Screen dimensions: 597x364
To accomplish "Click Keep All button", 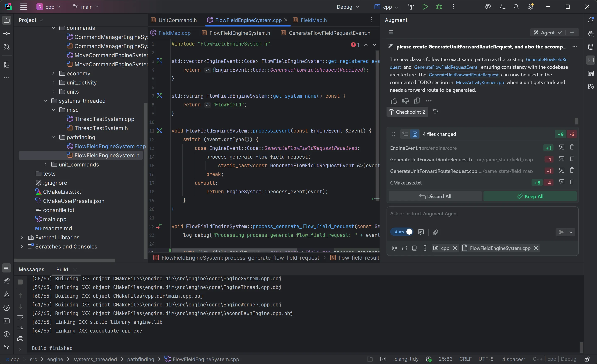I will pos(530,196).
